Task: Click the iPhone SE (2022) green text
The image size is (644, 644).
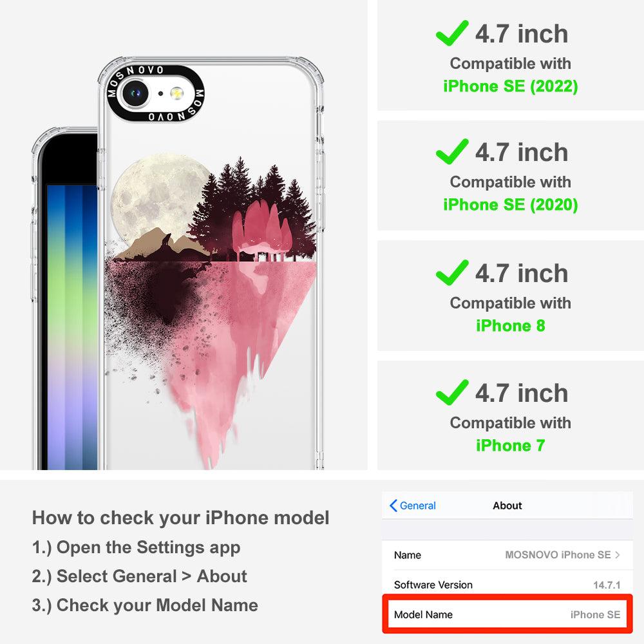Action: tap(511, 86)
